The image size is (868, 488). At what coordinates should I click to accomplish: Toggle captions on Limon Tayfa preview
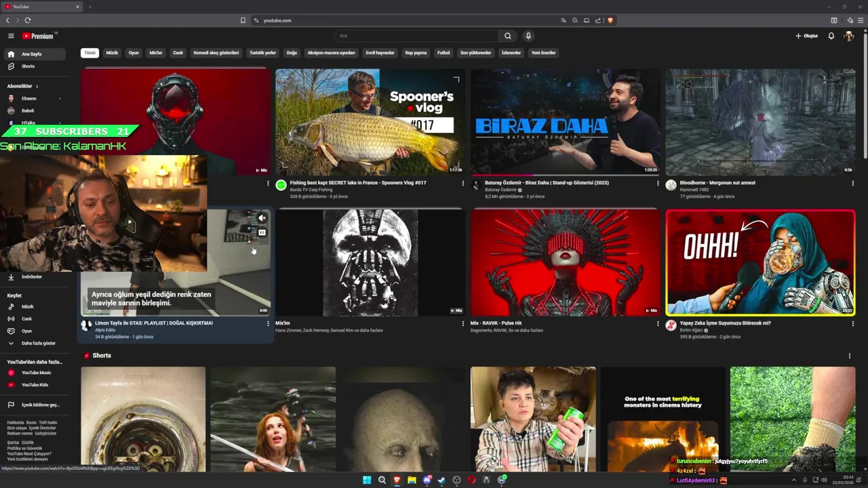click(x=262, y=232)
